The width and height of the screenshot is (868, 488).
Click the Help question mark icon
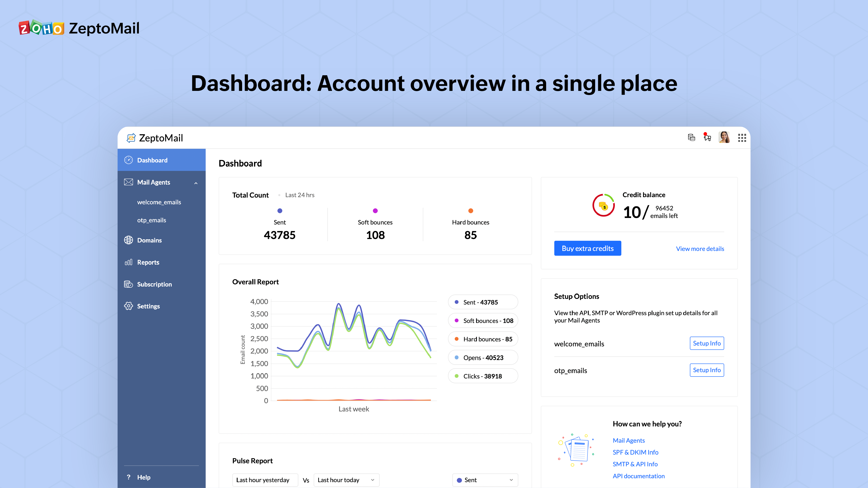coord(128,477)
